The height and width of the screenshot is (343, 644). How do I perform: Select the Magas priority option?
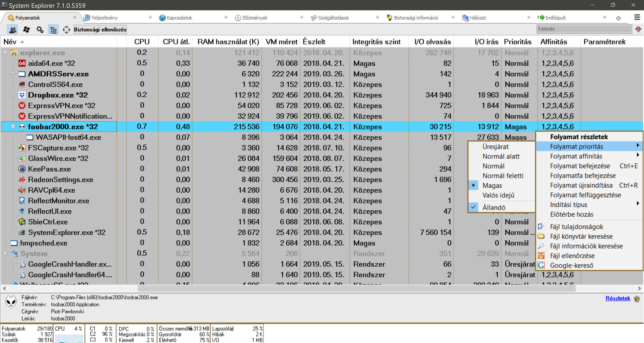501,185
